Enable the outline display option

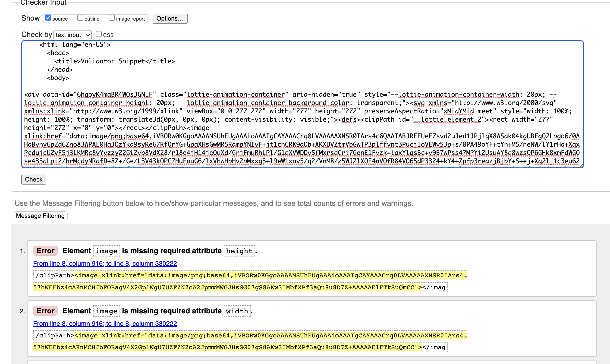point(80,17)
